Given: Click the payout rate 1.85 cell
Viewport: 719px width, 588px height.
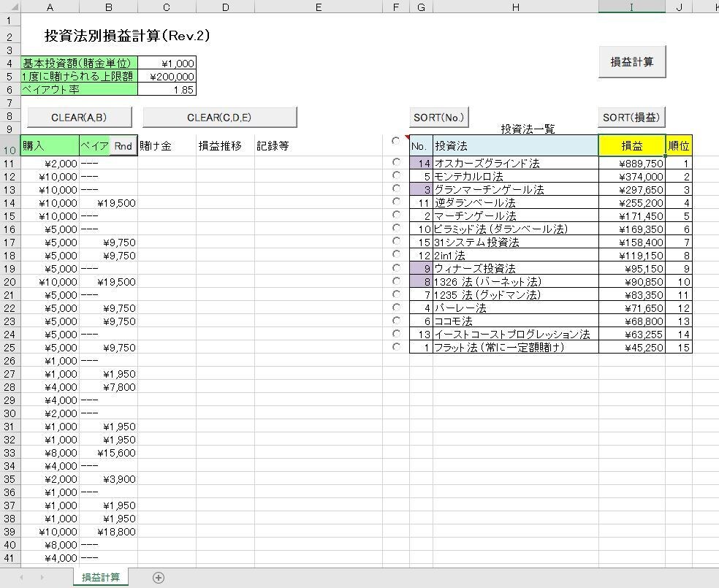Looking at the screenshot, I should tap(167, 90).
